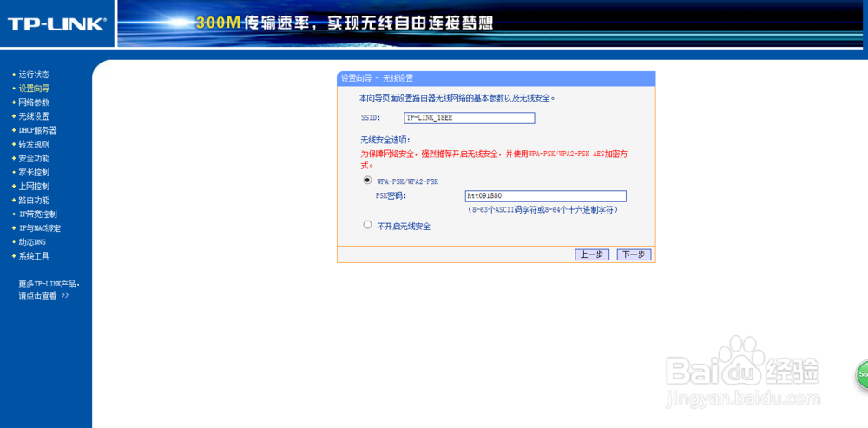Focus the SSID input field
Viewport: 868px width, 428px height.
(x=470, y=118)
